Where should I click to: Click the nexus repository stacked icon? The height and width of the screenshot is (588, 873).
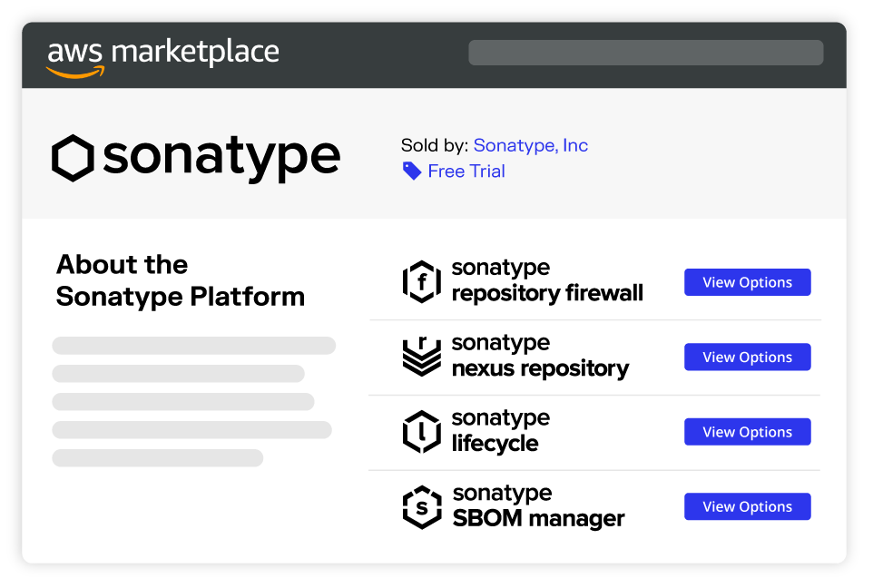pos(422,357)
